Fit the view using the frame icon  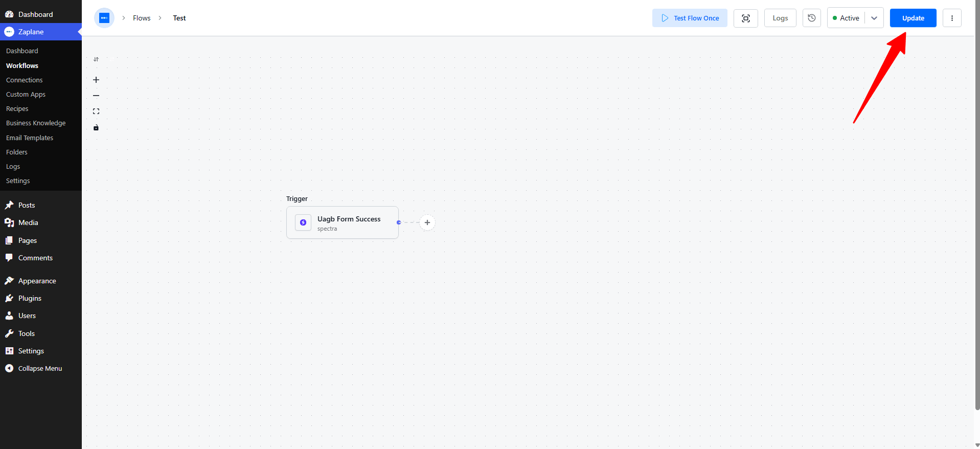click(x=96, y=111)
